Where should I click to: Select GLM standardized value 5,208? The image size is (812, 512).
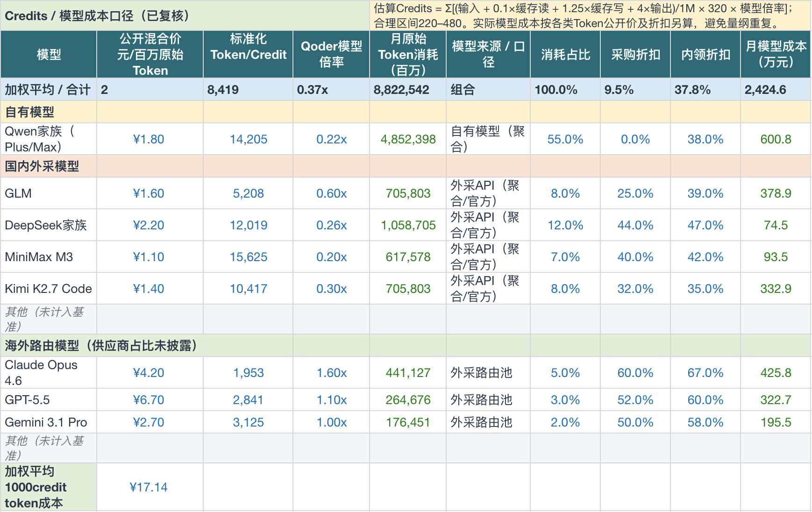pyautogui.click(x=248, y=193)
